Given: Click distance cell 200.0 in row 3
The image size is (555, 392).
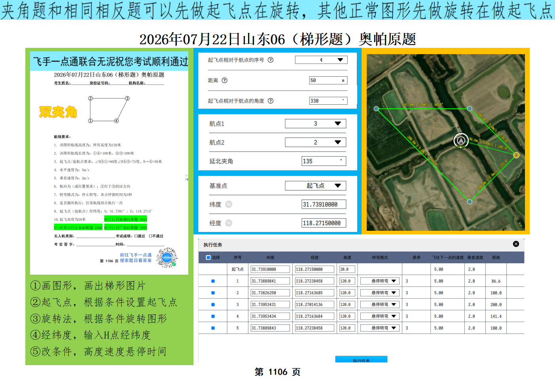Looking at the screenshot, I should coord(496,305).
